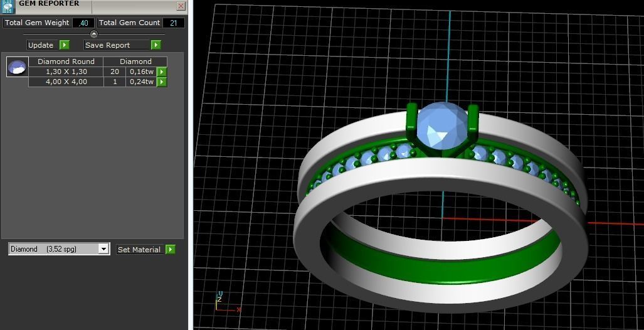Select the 1,30 X 1,30 size cell
Viewport: 644px width, 330px height.
point(66,72)
